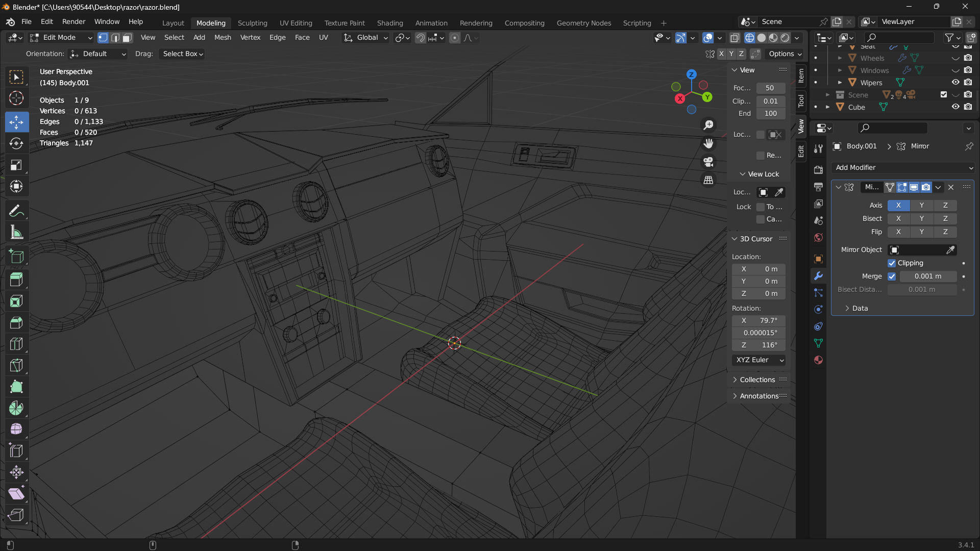The width and height of the screenshot is (980, 551).
Task: Select the Extrude Region tool
Action: 16,280
